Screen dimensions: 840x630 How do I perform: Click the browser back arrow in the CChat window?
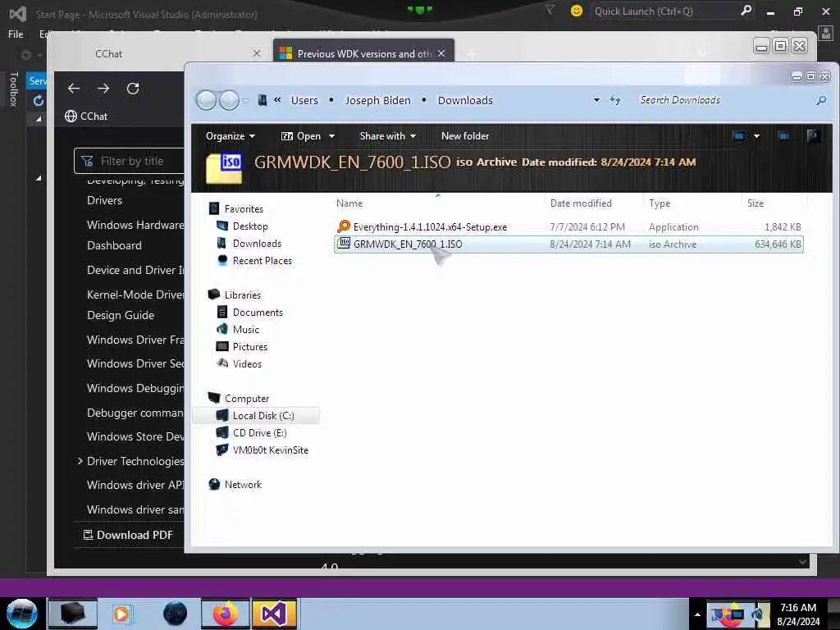pyautogui.click(x=74, y=89)
